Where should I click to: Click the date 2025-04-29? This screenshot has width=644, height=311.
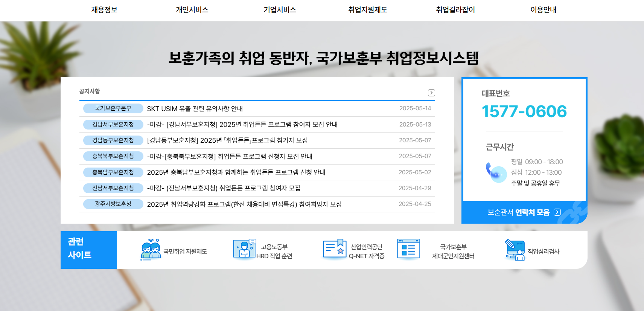[415, 188]
